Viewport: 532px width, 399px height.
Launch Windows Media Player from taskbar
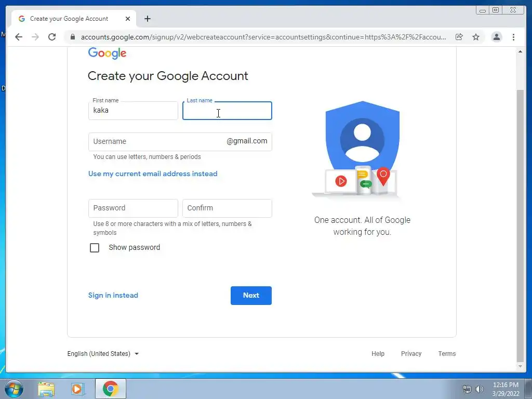[77, 389]
